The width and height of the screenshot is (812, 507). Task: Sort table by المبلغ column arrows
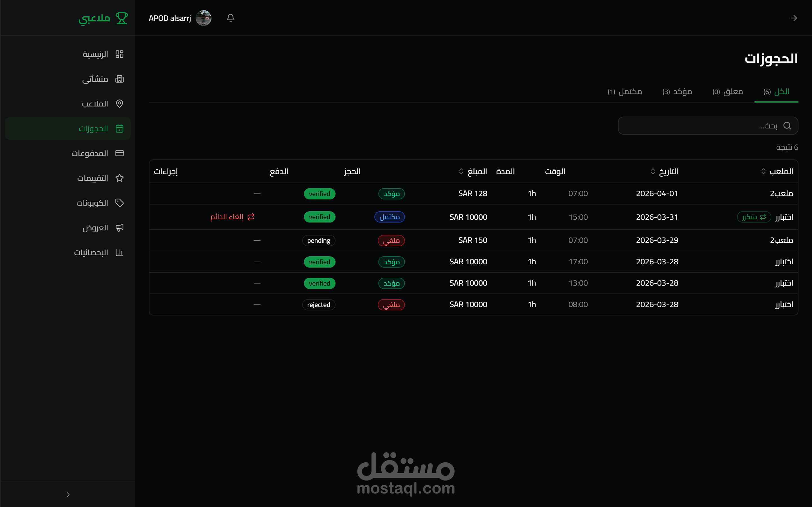[461, 171]
